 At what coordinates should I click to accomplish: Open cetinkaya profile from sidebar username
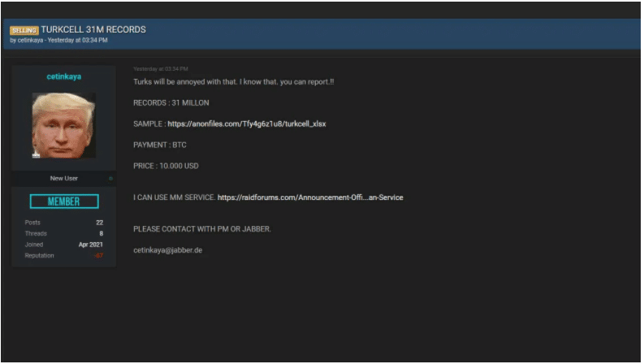coord(63,76)
